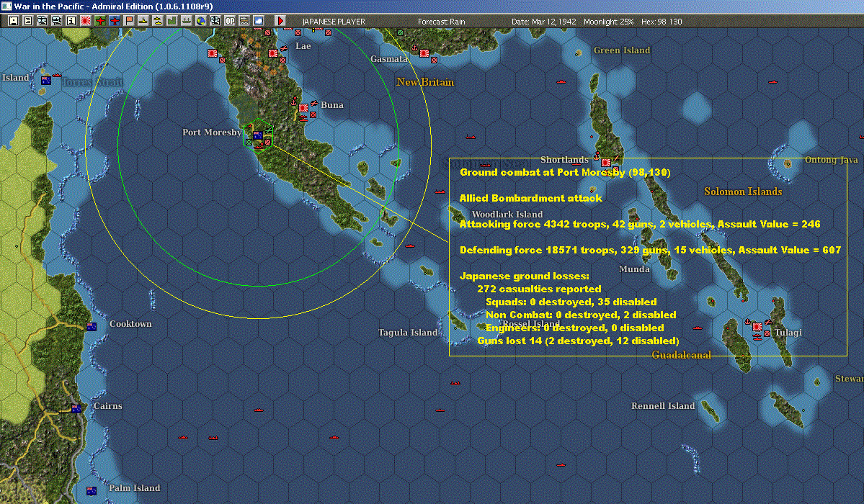
Task: Click the Hex: 98 130 status text
Action: pyautogui.click(x=662, y=22)
